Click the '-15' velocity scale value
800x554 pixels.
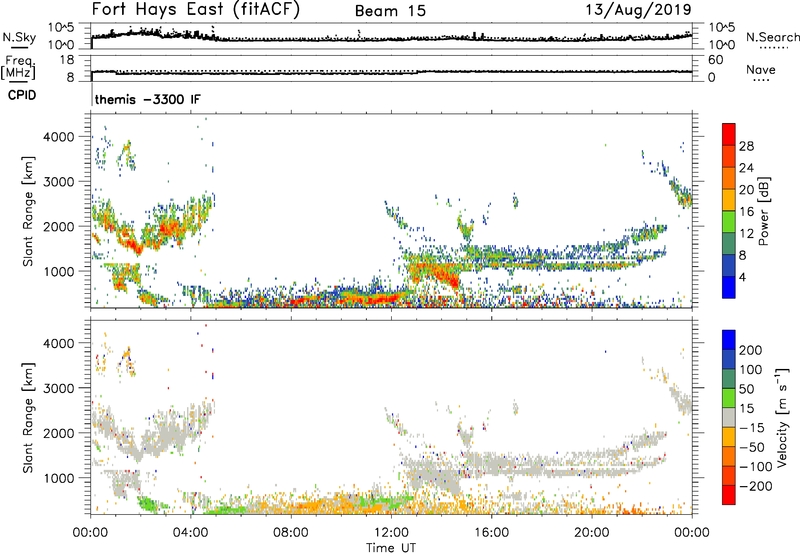(x=752, y=428)
